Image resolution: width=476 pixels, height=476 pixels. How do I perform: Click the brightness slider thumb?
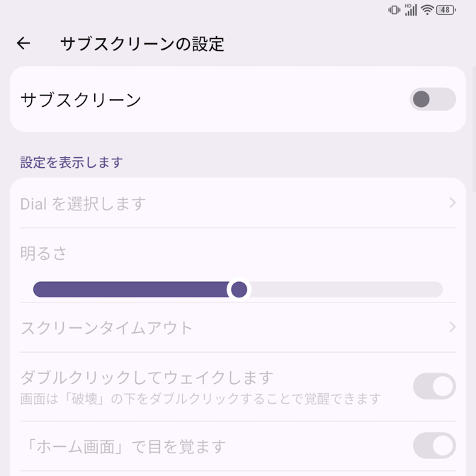[239, 289]
